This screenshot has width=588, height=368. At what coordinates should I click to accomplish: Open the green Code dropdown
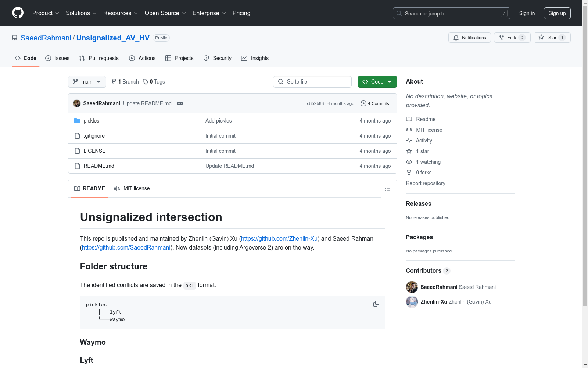(x=377, y=82)
